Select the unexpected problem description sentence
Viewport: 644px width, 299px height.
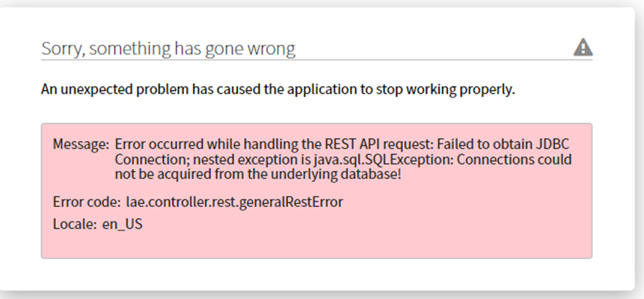277,90
